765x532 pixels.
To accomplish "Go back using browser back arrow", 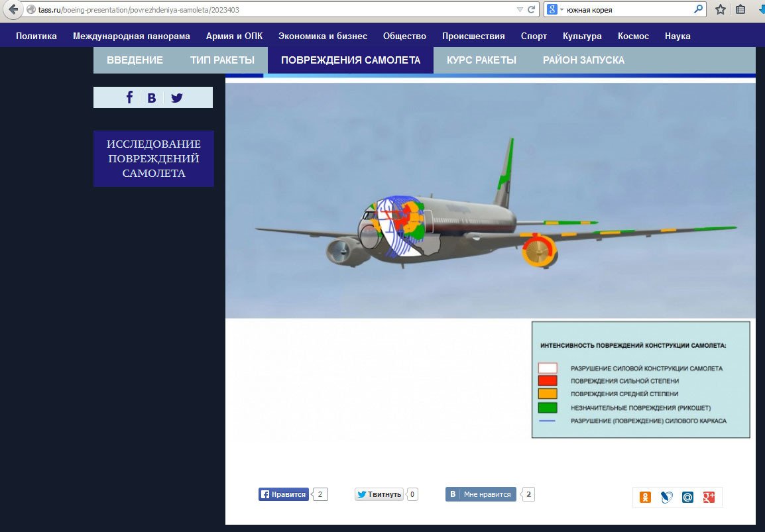I will [13, 10].
